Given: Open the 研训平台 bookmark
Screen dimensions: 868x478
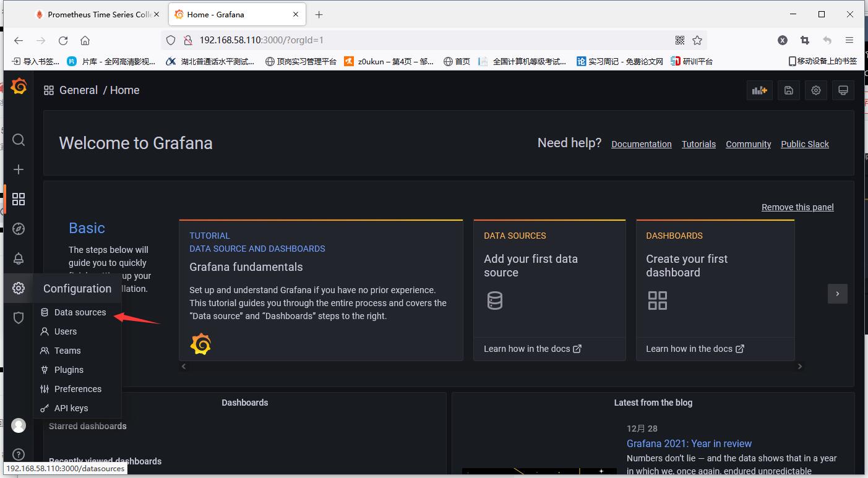Looking at the screenshot, I should tap(692, 61).
